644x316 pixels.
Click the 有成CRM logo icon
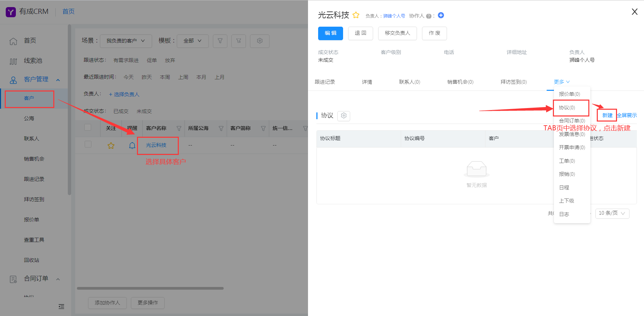pyautogui.click(x=11, y=12)
